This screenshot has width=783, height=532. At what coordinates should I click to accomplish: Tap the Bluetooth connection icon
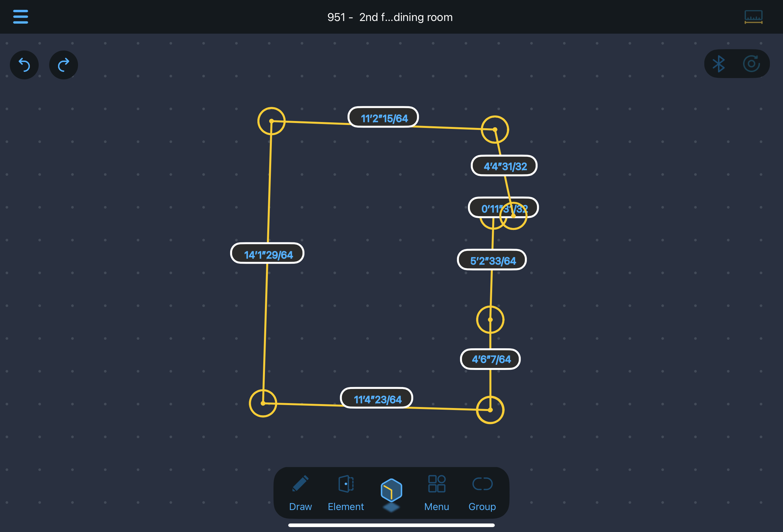719,64
